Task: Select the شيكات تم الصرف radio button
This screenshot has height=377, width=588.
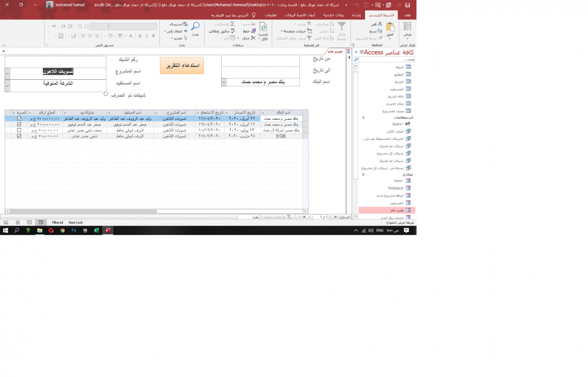Action: pos(106,94)
